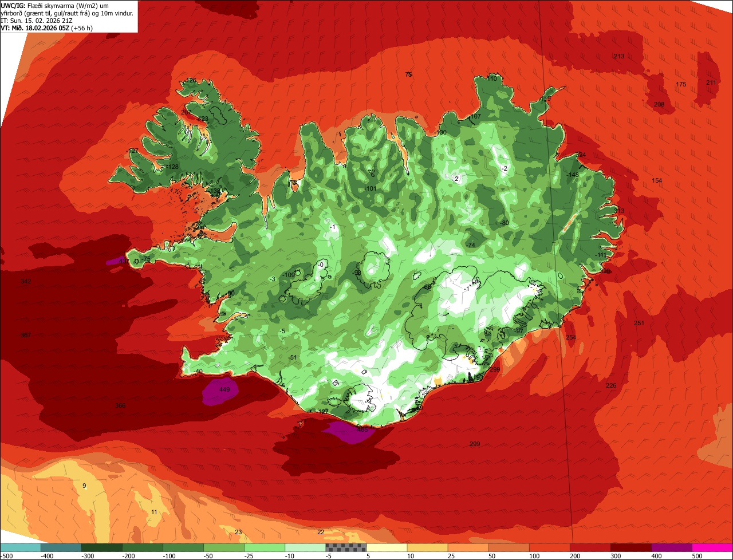Screen dimensions: 733x560
Task: Select the darkest green -300 to -200 swatch
Action: coord(101,547)
